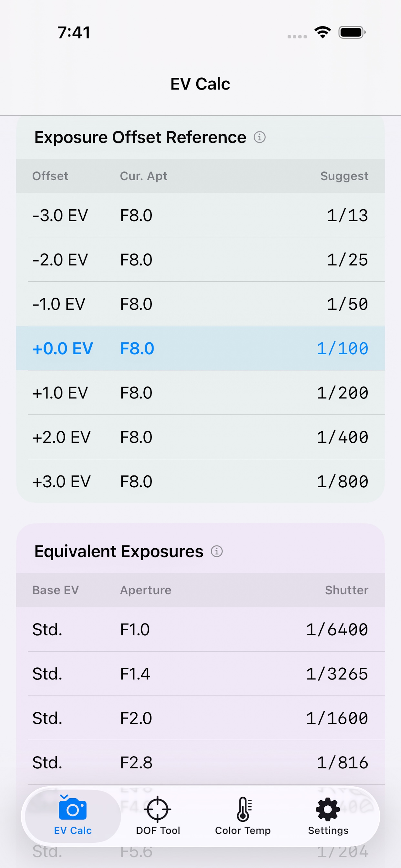Tap the battery icon in status bar
The width and height of the screenshot is (401, 868).
click(x=352, y=32)
